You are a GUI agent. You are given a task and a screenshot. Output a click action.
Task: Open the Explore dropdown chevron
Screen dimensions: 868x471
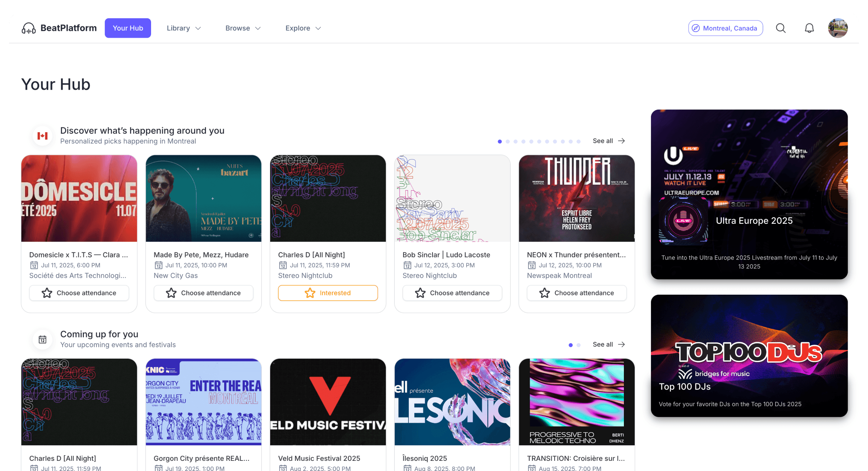[x=318, y=28]
